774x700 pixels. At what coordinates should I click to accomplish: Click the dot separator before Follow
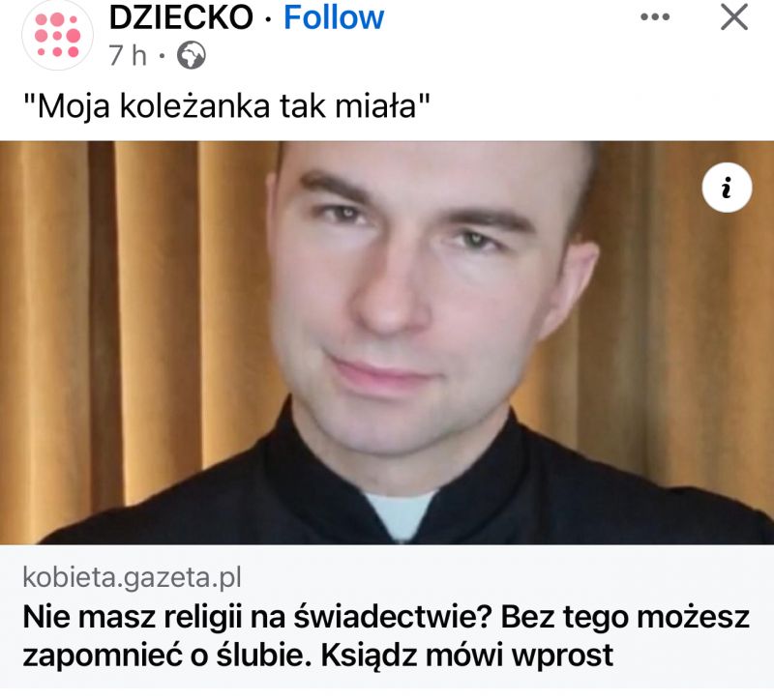(x=268, y=19)
